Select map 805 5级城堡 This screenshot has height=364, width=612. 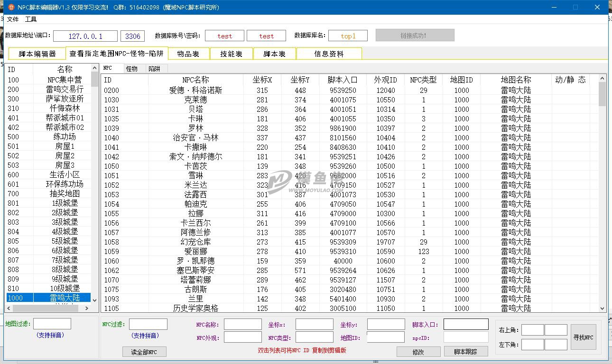pyautogui.click(x=48, y=241)
